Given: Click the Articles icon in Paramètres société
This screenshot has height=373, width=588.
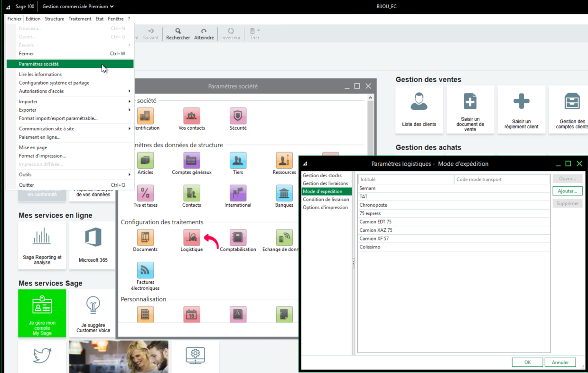Looking at the screenshot, I should tap(145, 161).
